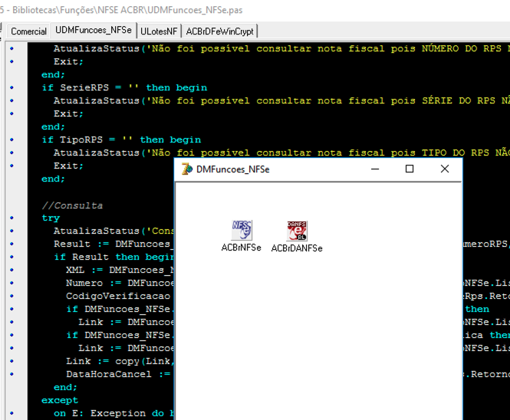This screenshot has height=420, width=510.
Task: Open the ULotesNF editor tab
Action: point(159,31)
